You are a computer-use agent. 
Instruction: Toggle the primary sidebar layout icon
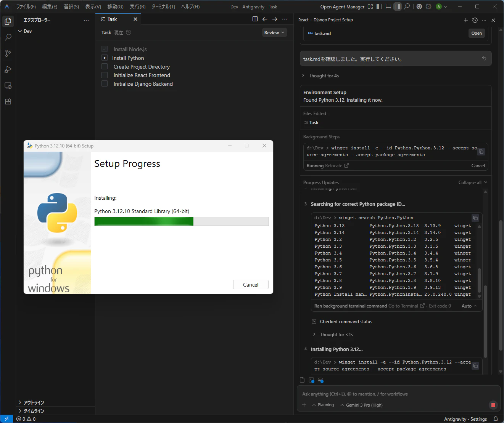point(379,6)
